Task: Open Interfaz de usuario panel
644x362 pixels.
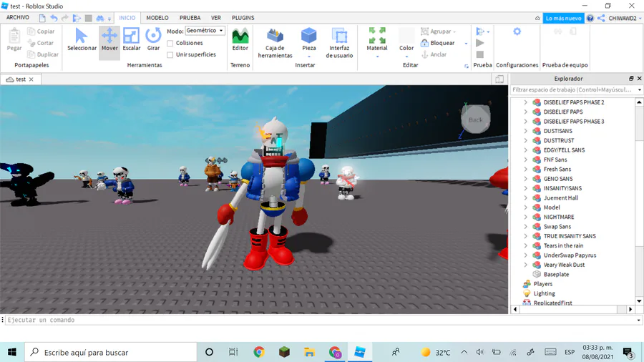Action: 339,43
